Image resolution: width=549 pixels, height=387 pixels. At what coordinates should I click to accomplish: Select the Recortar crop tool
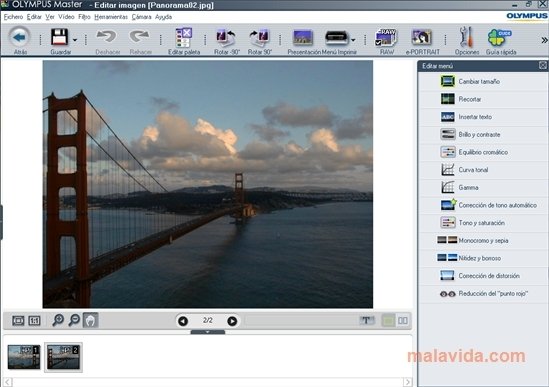point(483,99)
